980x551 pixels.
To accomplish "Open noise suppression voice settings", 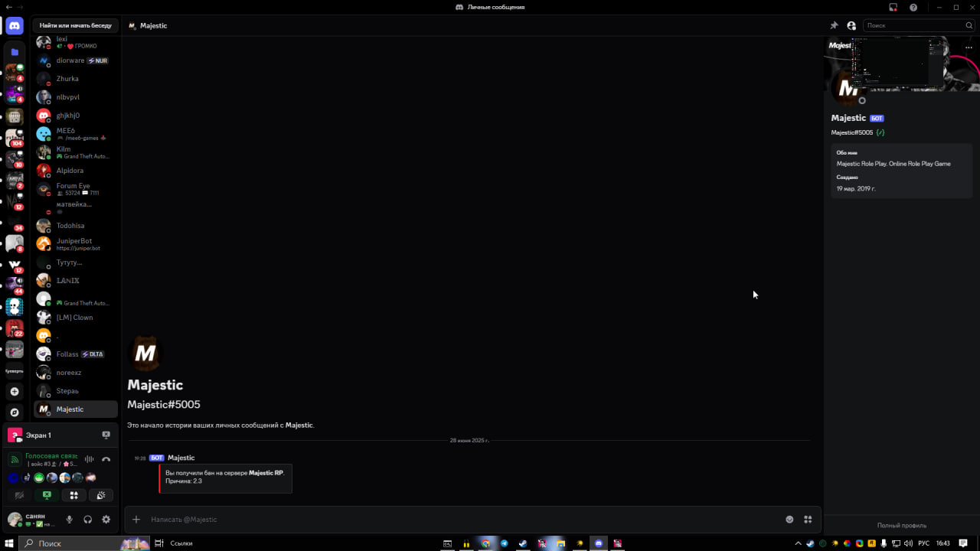I will pos(89,459).
